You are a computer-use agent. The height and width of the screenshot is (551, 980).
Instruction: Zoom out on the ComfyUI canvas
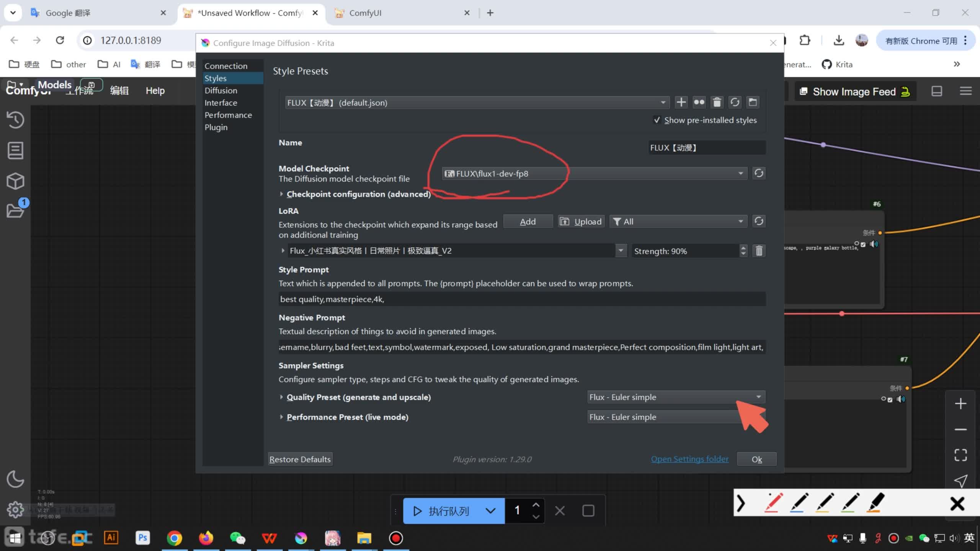pos(960,429)
